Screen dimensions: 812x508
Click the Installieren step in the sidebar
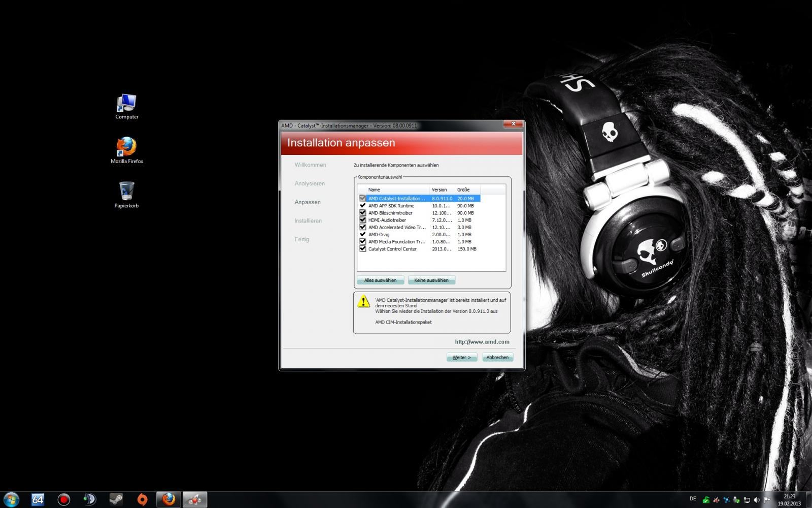[x=308, y=220]
